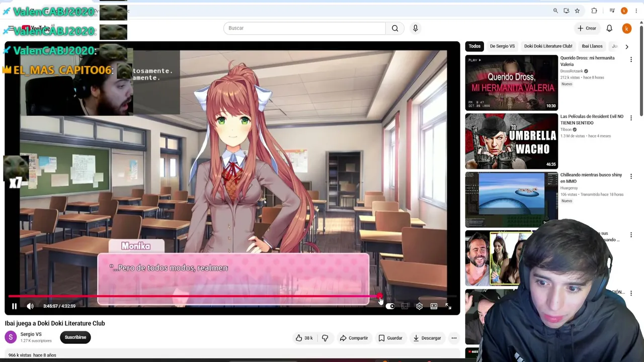Open the Sergio VS channel name
The height and width of the screenshot is (362, 644).
tap(31, 334)
